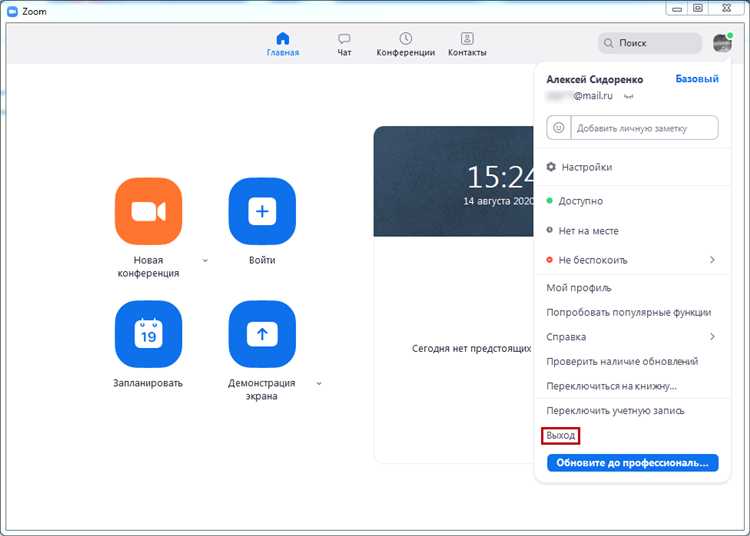
Task: Click the emoji smiley in note field
Action: click(558, 128)
